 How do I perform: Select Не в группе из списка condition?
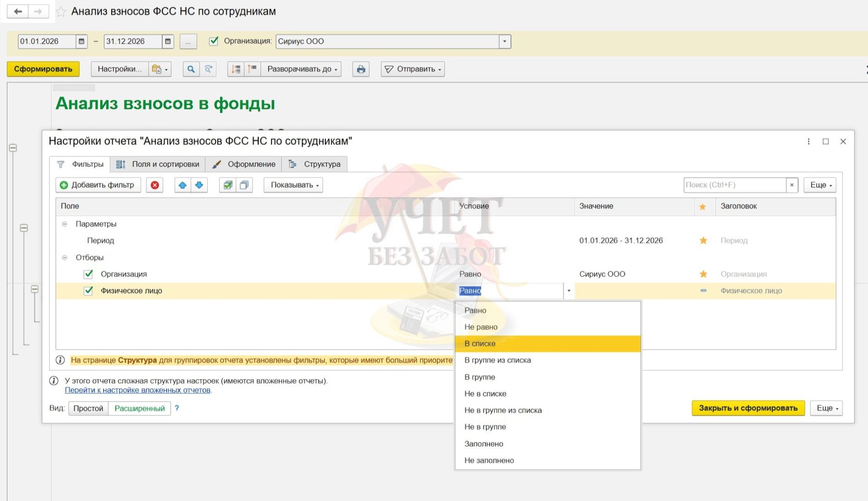tap(548, 411)
